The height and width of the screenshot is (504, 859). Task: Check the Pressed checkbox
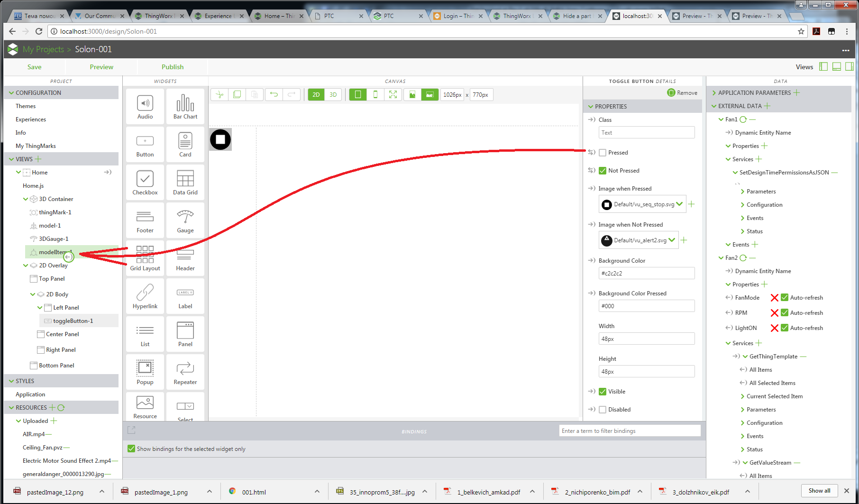[x=603, y=153]
